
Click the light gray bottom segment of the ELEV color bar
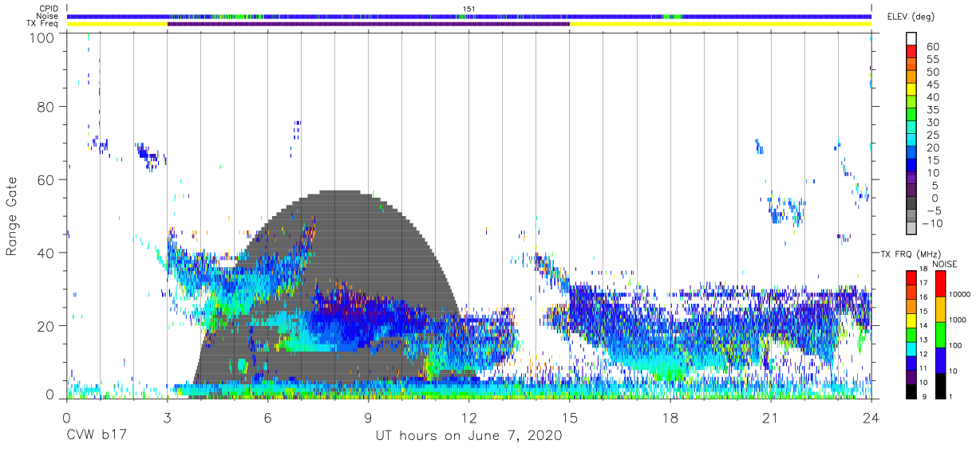[x=911, y=229]
